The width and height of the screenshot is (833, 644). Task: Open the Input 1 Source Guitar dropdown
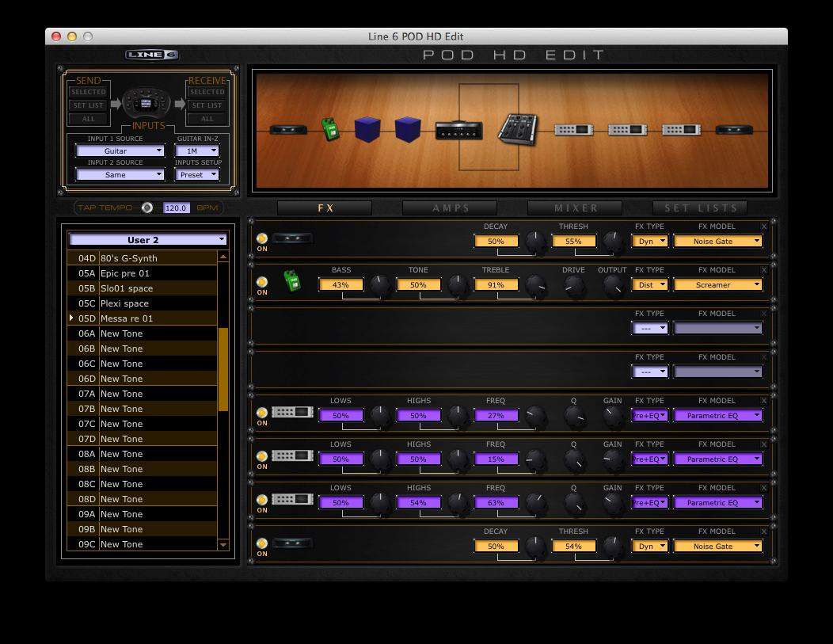tap(120, 151)
